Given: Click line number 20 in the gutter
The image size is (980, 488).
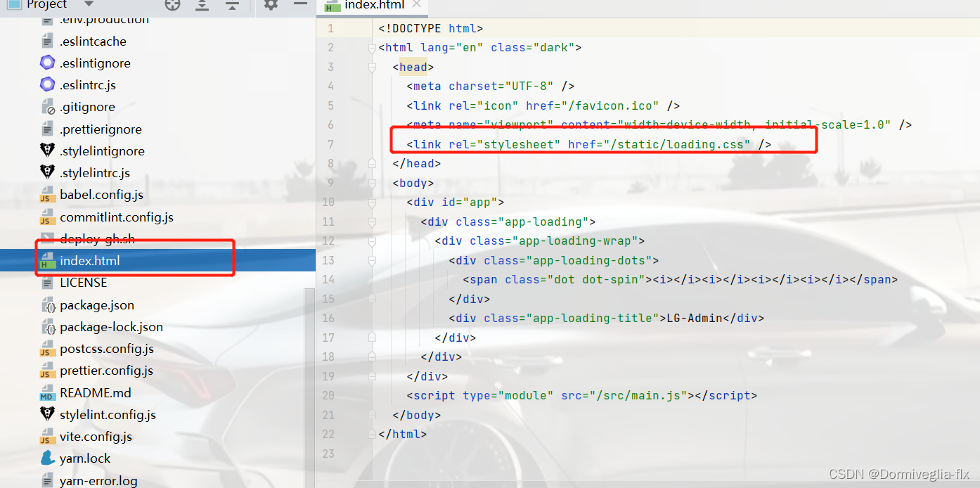Looking at the screenshot, I should pyautogui.click(x=328, y=395).
